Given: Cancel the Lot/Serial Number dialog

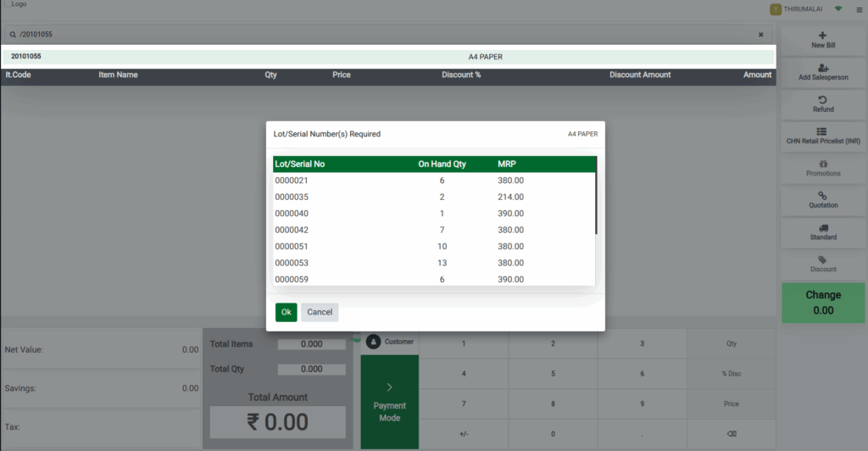Looking at the screenshot, I should [320, 312].
